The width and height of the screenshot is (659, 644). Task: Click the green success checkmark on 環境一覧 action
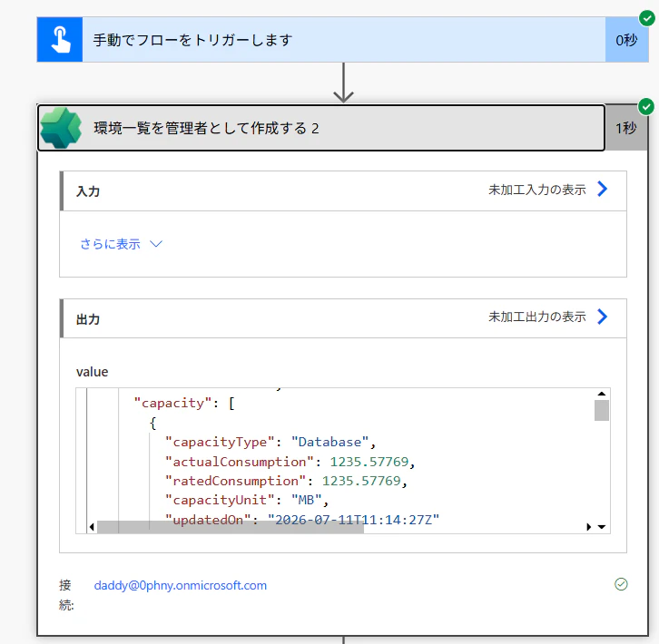pos(646,106)
